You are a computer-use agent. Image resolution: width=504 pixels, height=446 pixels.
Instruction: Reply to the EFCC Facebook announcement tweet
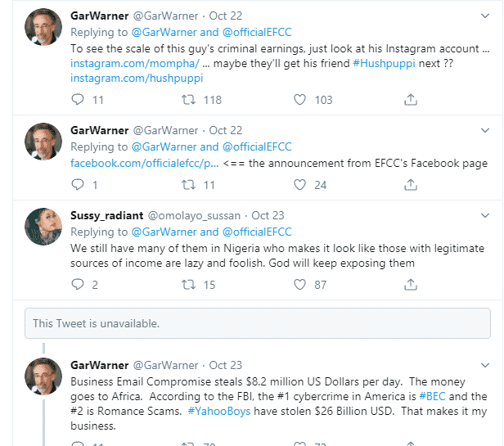(78, 185)
